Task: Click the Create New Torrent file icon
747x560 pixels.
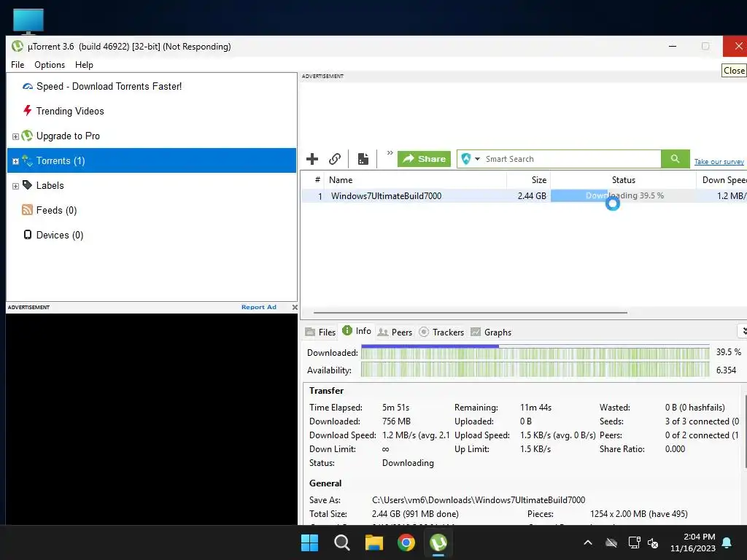Action: pyautogui.click(x=363, y=159)
